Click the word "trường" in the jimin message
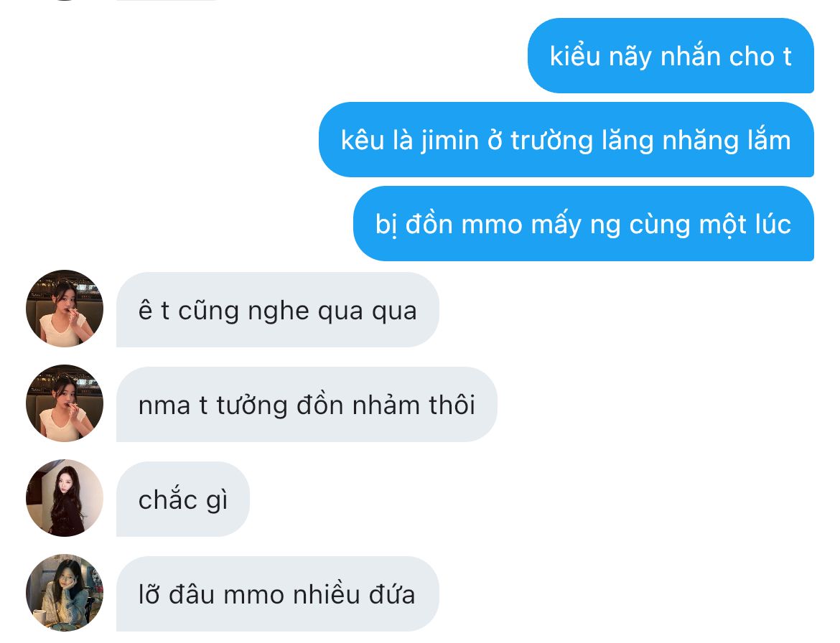 (x=551, y=141)
